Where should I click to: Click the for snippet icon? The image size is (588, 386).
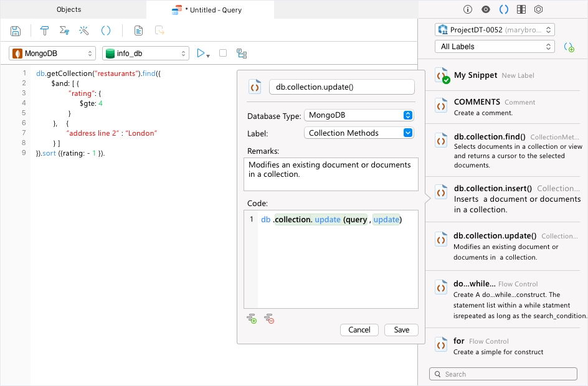[441, 345]
